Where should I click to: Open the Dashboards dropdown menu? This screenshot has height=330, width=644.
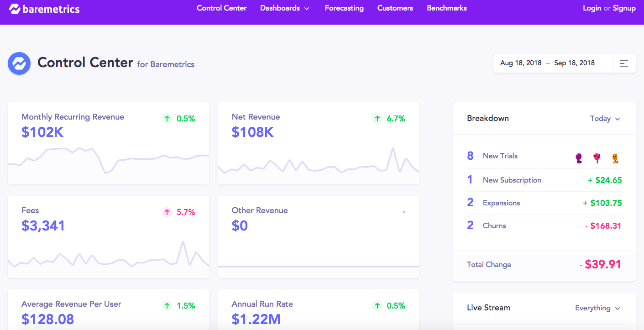click(x=285, y=8)
